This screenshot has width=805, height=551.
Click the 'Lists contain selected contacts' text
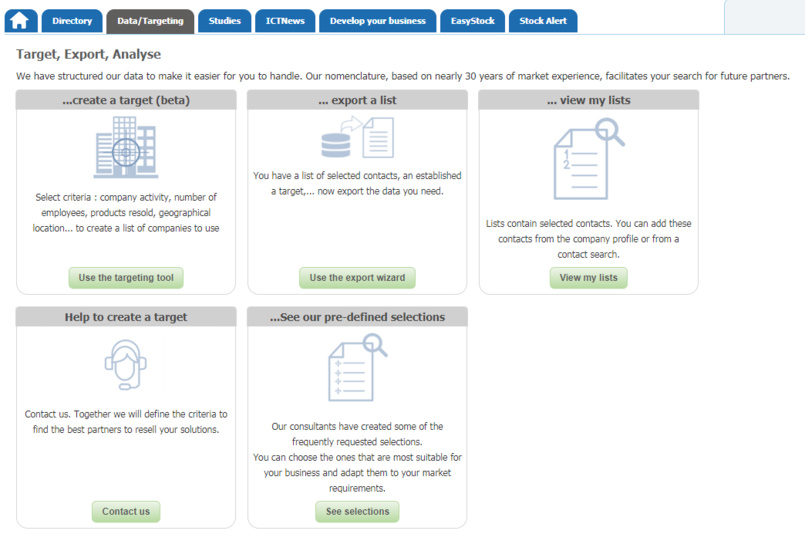coord(548,223)
